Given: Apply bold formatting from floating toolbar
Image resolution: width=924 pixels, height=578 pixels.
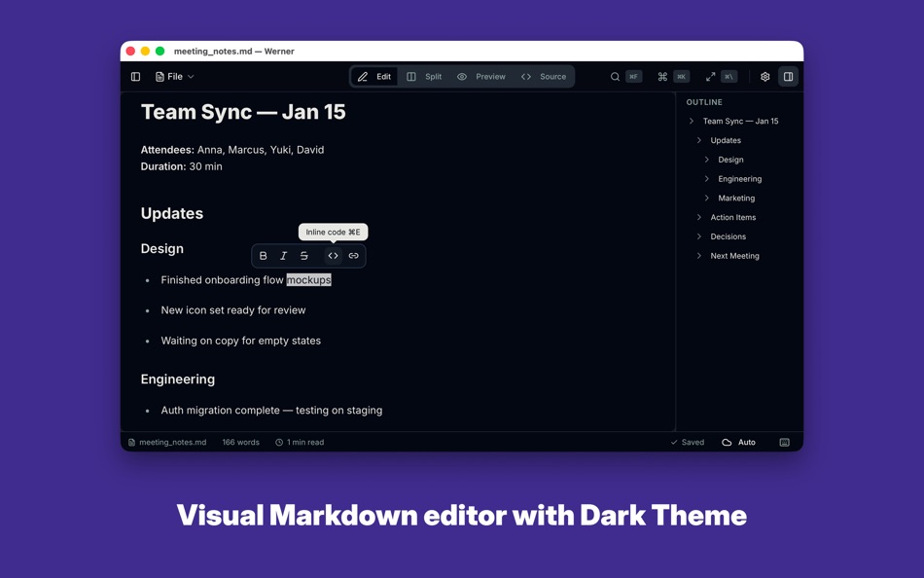Looking at the screenshot, I should pyautogui.click(x=263, y=256).
